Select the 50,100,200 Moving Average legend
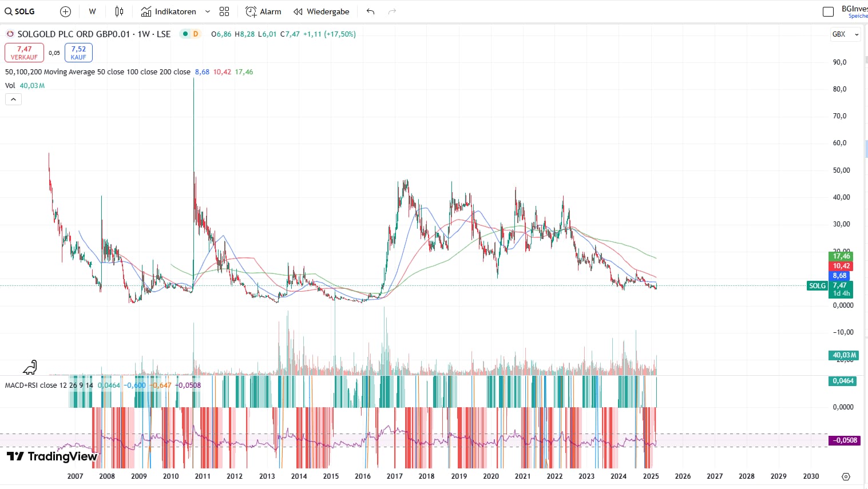This screenshot has width=868, height=489. click(x=98, y=72)
